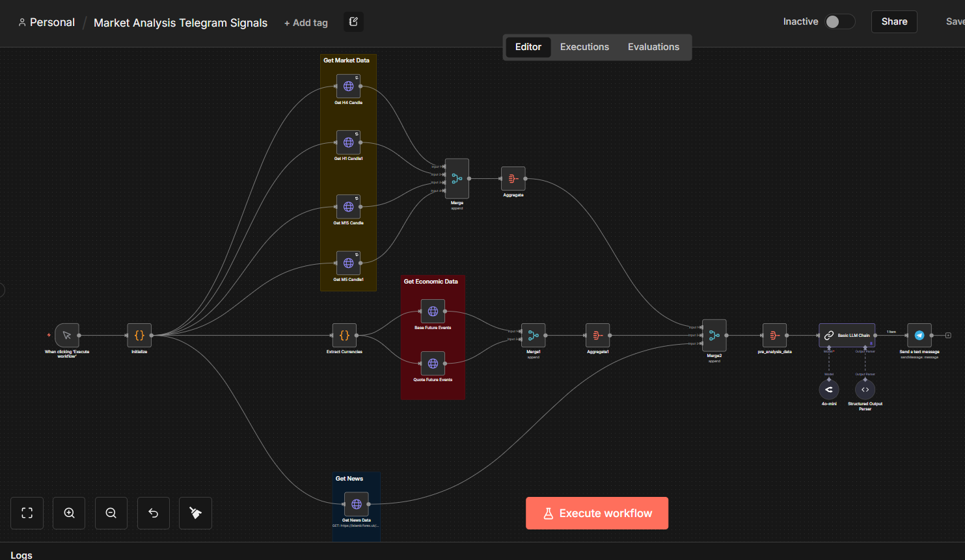Open the workflow notes editor beside Add tag

click(353, 21)
